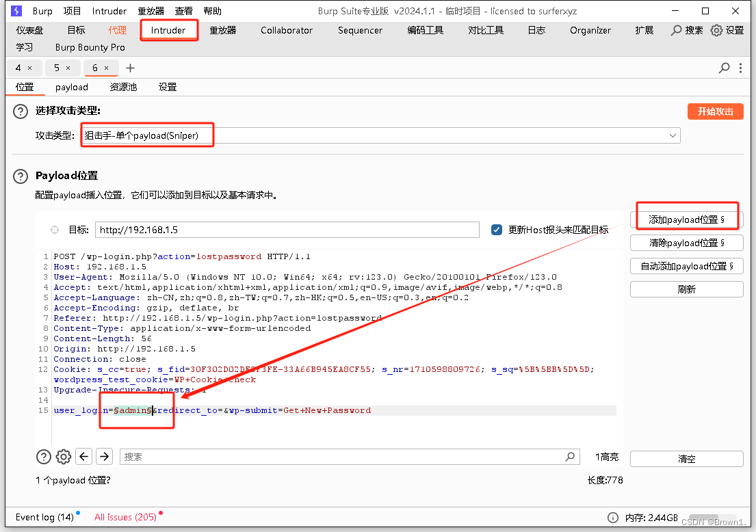The height and width of the screenshot is (532, 756).
Task: Open the three-dot tab options menu
Action: 740,68
